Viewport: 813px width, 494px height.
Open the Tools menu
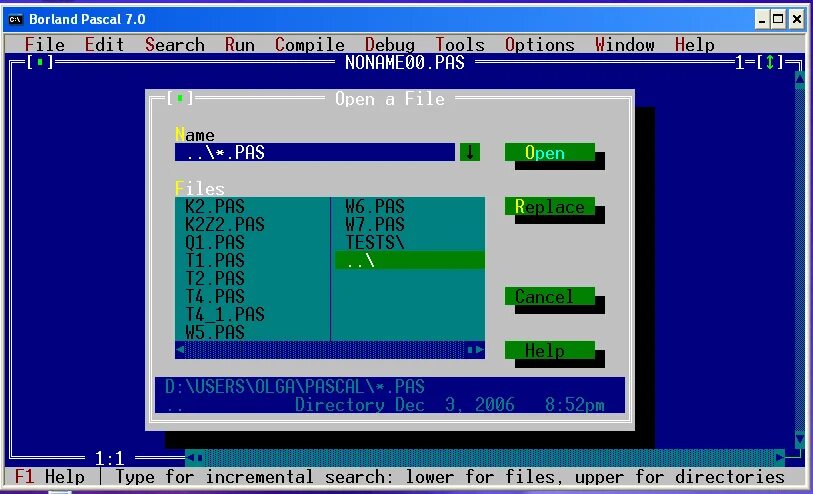tap(459, 45)
